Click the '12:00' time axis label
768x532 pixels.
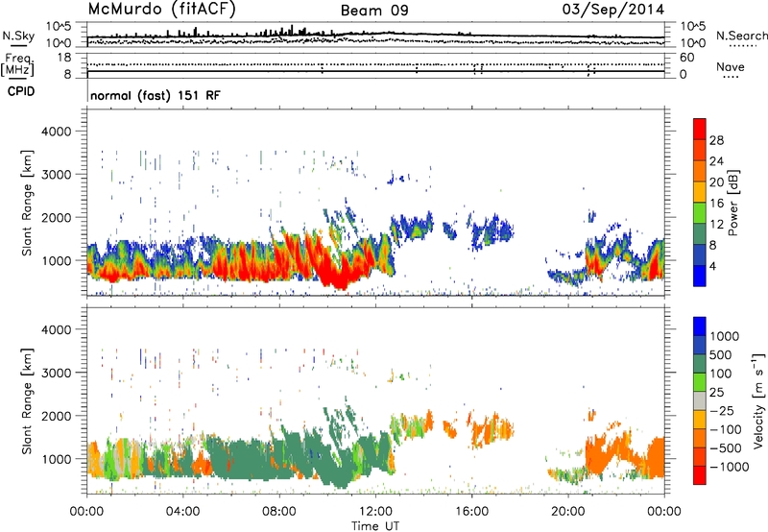point(375,512)
